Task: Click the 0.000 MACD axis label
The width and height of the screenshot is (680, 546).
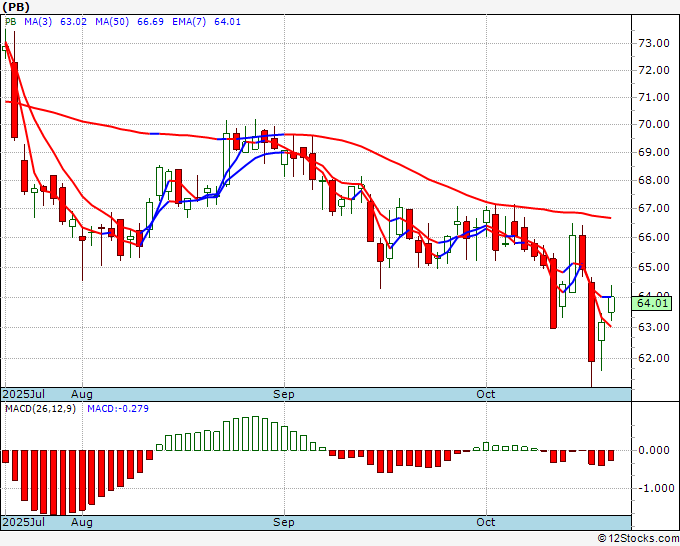Action: coord(654,450)
